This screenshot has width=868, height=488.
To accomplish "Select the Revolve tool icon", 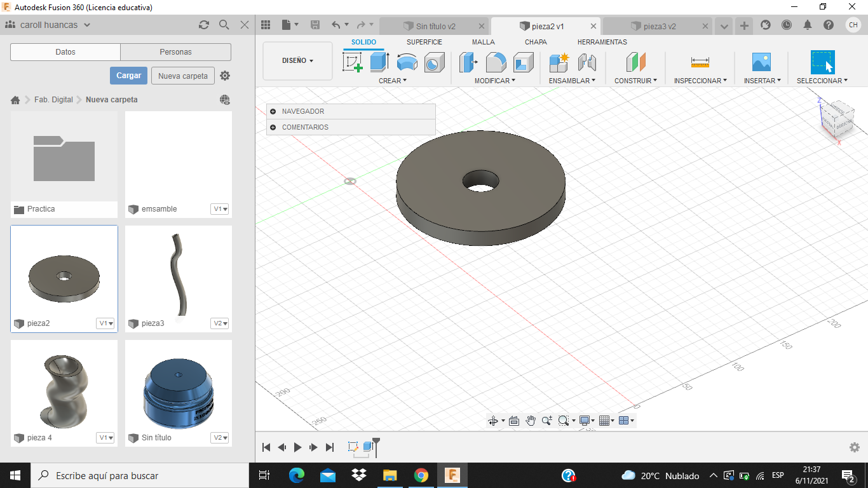I will (407, 62).
